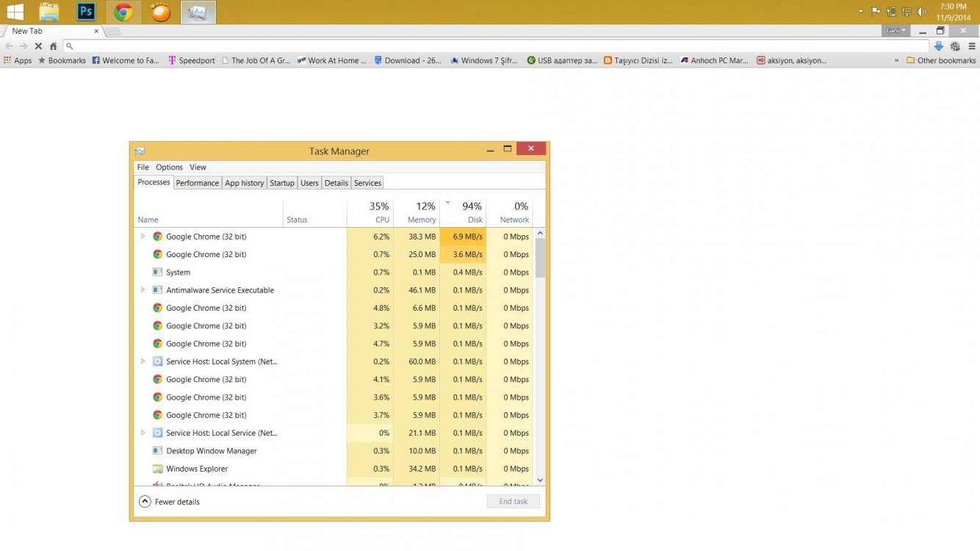
Task: Expand Antimalware Service Executable row
Action: click(x=143, y=290)
